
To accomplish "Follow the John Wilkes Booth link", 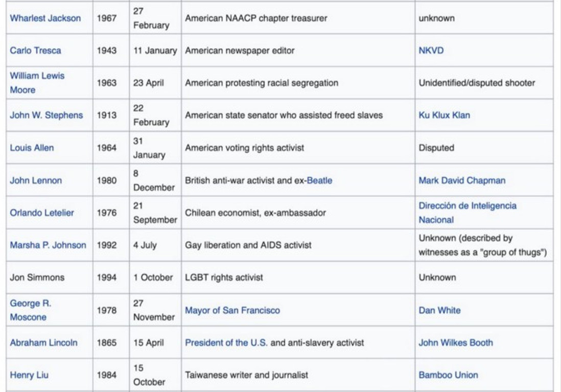I will (x=456, y=342).
